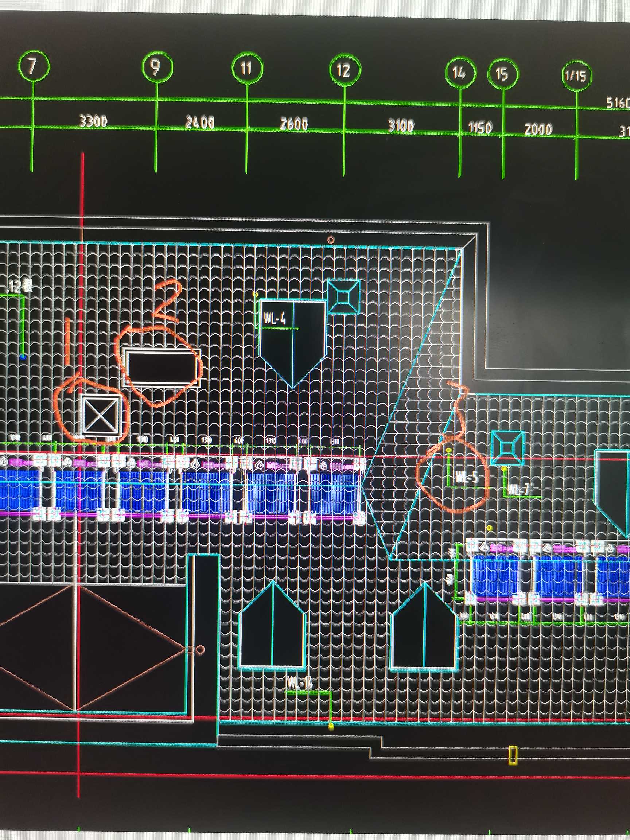Screen dimensions: 630x840
Task: Select the pentagon dormer containing WL-4
Action: click(x=292, y=344)
